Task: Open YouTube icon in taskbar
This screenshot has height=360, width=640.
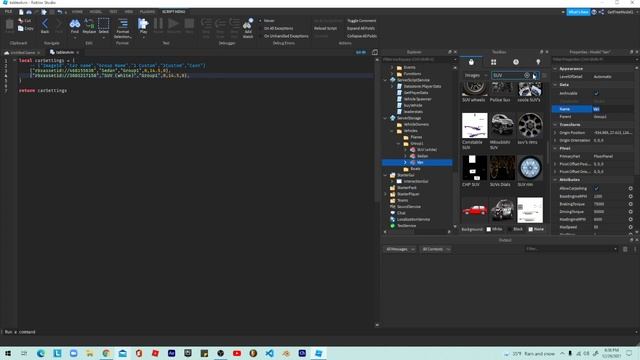Action: (x=237, y=353)
